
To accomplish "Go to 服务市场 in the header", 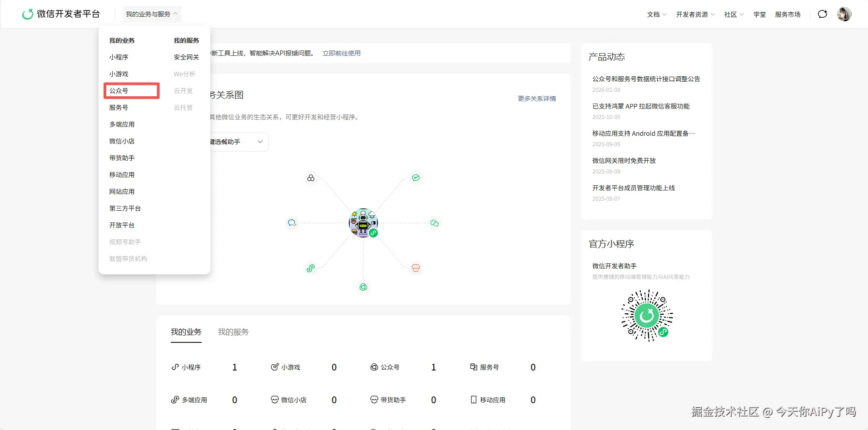I will (788, 15).
